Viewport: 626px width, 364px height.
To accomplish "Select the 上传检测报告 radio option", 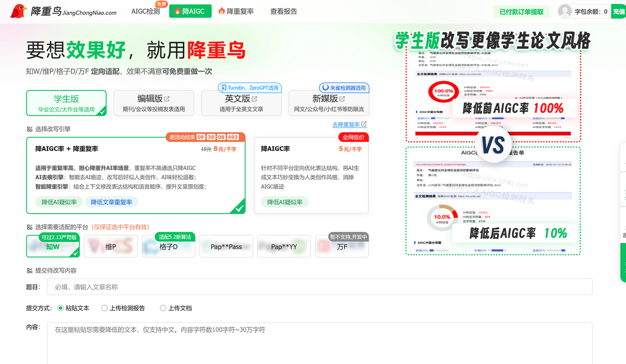I will (x=104, y=308).
